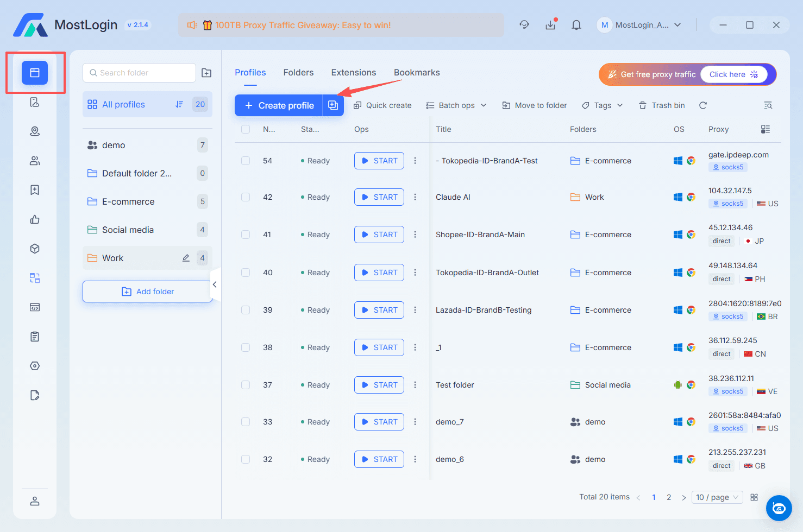Image resolution: width=803 pixels, height=532 pixels.
Task: Open the thumbs-up icon in sidebar
Action: [35, 219]
